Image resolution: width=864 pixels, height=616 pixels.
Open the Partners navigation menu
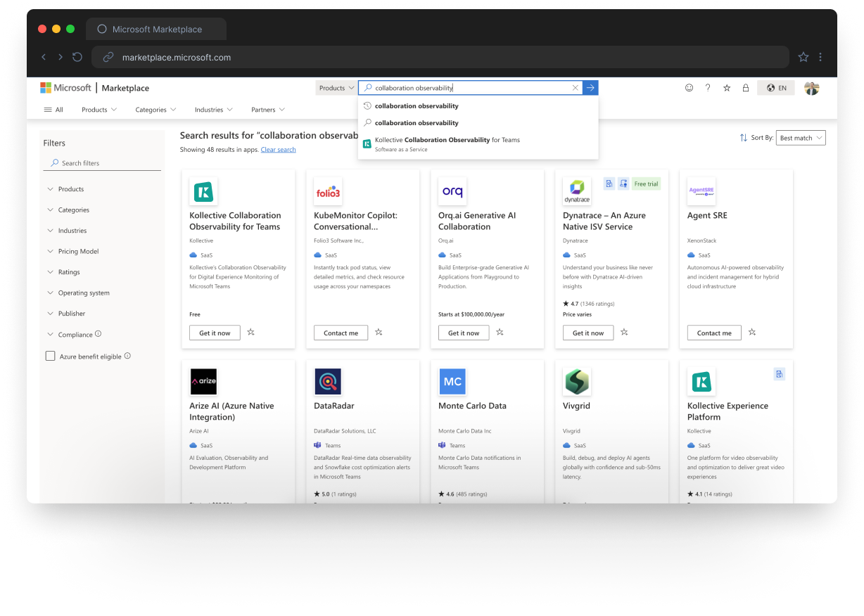click(268, 110)
